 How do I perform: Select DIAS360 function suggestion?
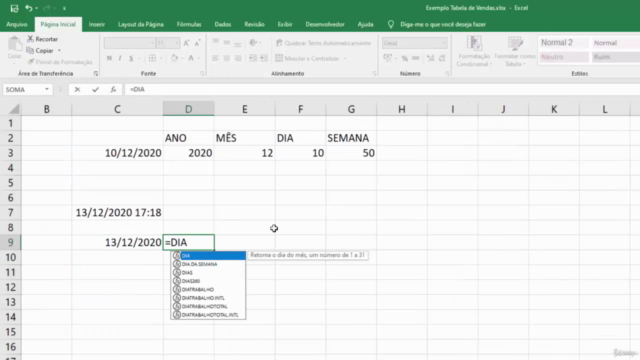point(208,281)
